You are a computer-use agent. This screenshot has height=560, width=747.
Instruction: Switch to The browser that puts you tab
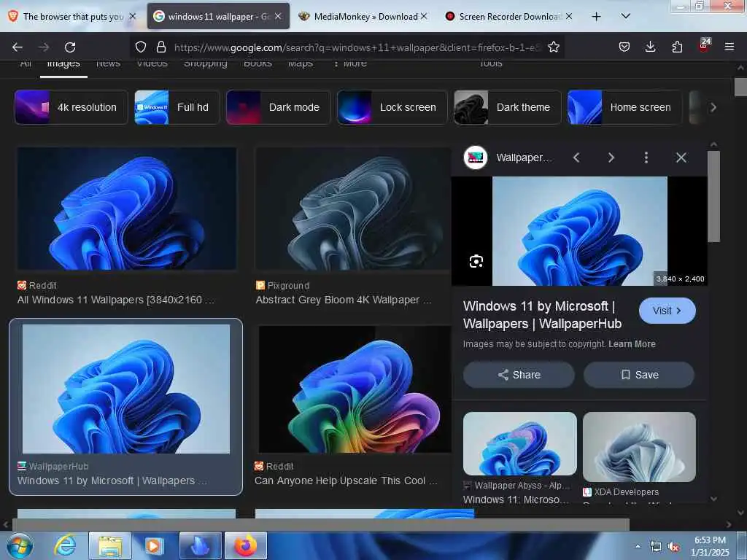tap(71, 17)
